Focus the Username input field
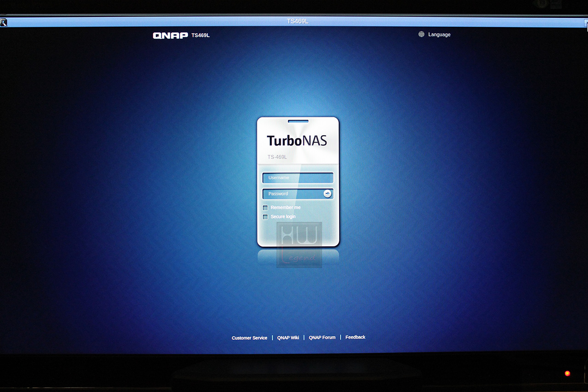Image resolution: width=588 pixels, height=392 pixels. point(298,178)
